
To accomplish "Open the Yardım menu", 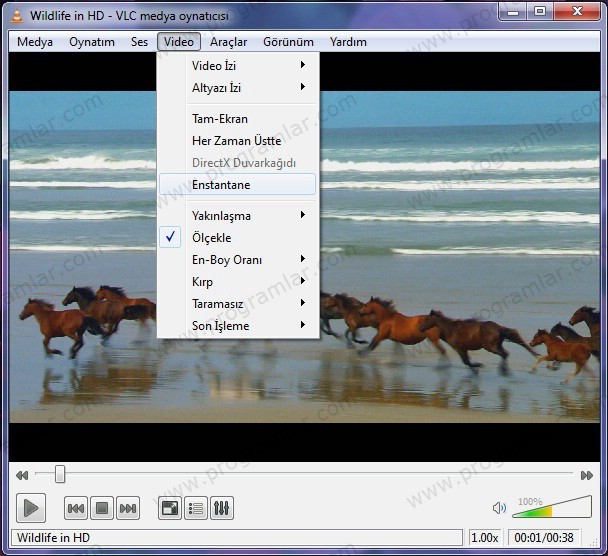I will coord(348,42).
